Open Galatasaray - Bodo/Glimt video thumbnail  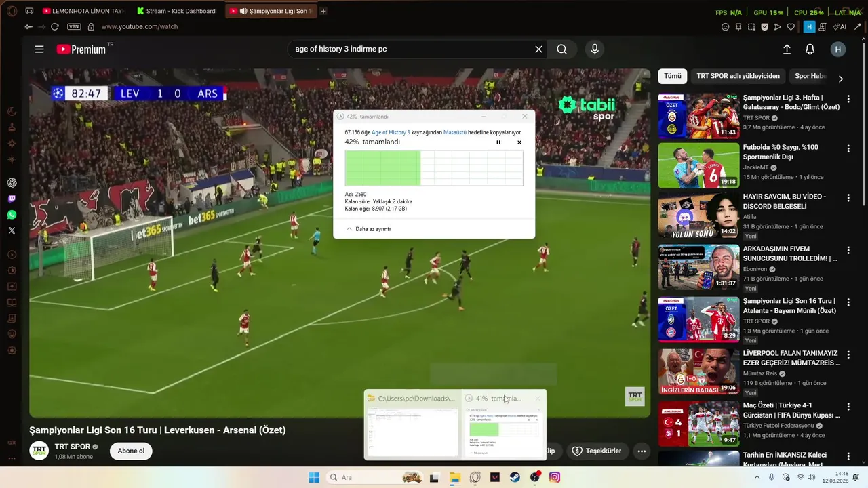pos(698,116)
